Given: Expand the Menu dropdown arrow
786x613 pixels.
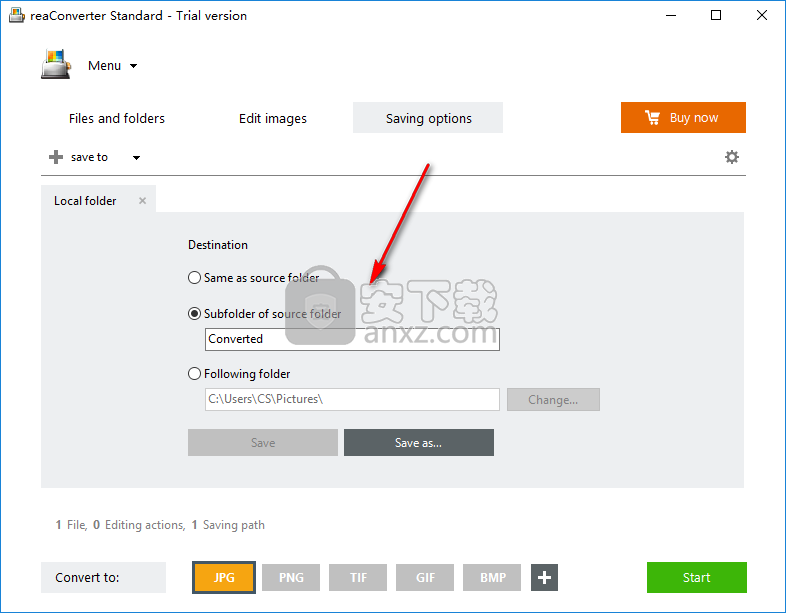Looking at the screenshot, I should point(133,66).
